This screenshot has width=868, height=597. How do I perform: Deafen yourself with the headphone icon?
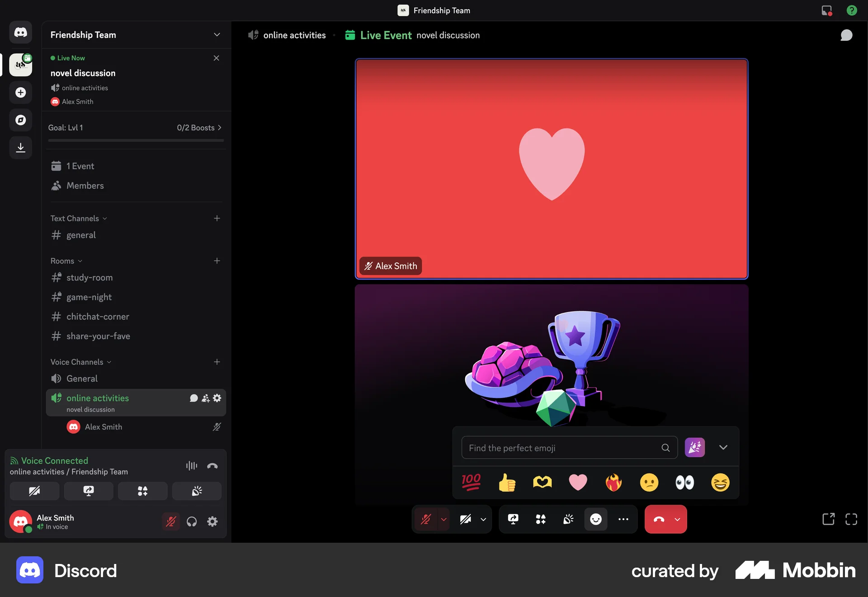coord(192,521)
